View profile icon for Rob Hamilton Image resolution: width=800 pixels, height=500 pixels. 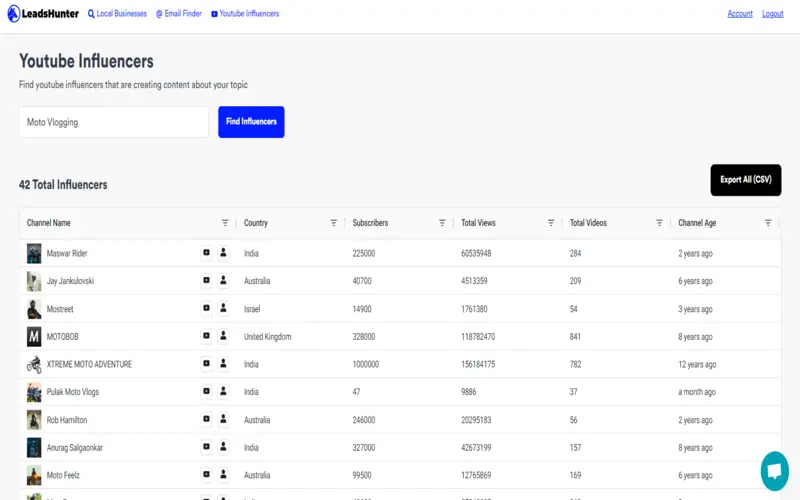point(223,419)
